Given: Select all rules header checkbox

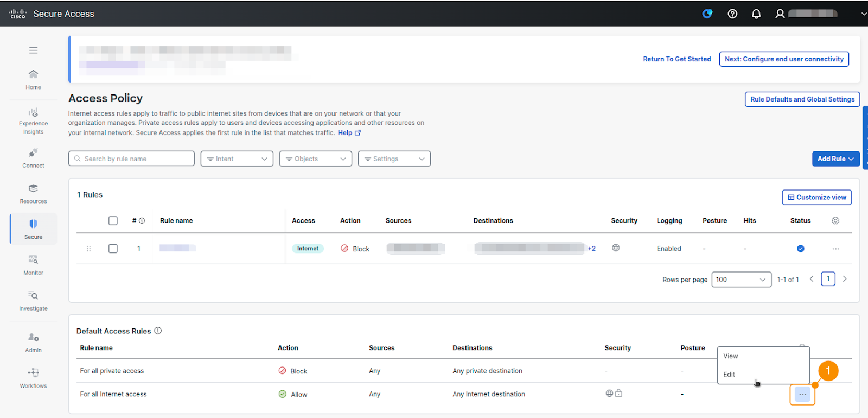Looking at the screenshot, I should click(x=113, y=221).
